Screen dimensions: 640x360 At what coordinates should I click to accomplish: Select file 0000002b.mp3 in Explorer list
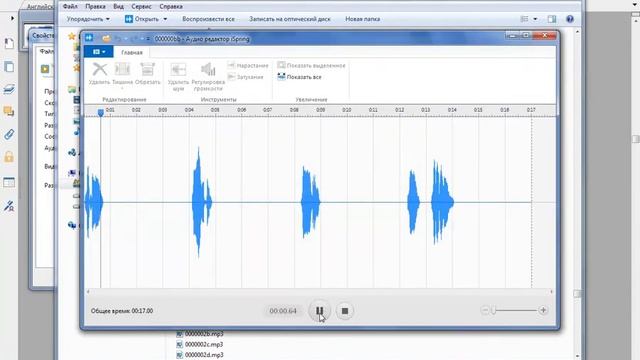(x=200, y=334)
